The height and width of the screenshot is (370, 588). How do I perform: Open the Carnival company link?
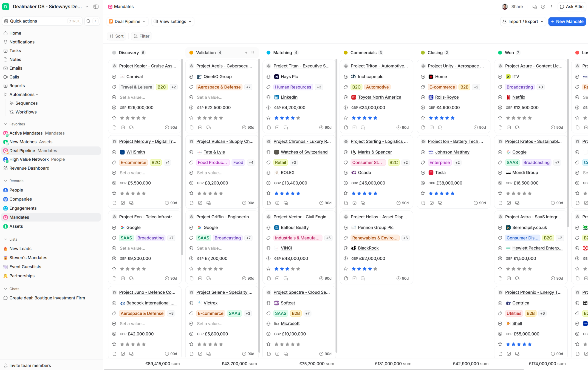click(135, 77)
